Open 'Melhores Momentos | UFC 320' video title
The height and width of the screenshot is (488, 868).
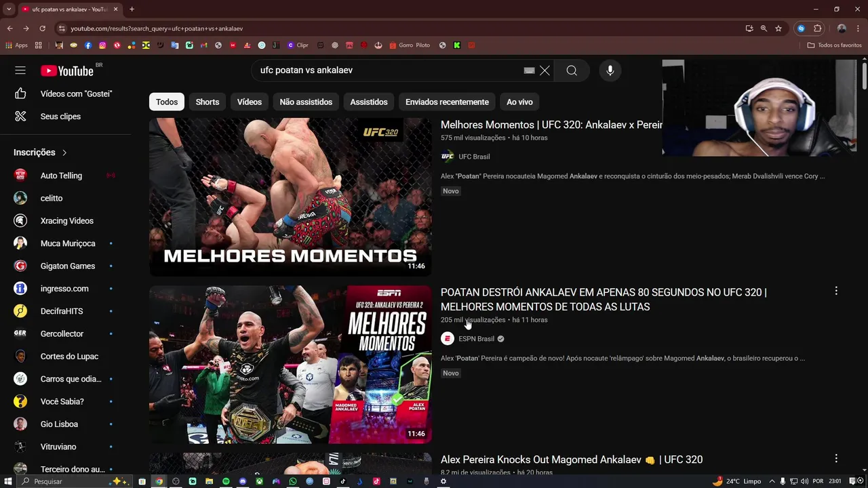coord(551,125)
